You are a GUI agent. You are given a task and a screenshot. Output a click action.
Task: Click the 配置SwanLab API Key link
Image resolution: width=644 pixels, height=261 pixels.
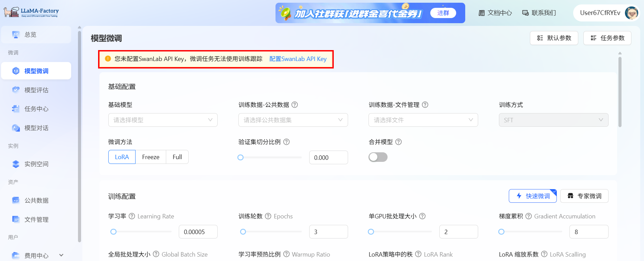click(298, 59)
